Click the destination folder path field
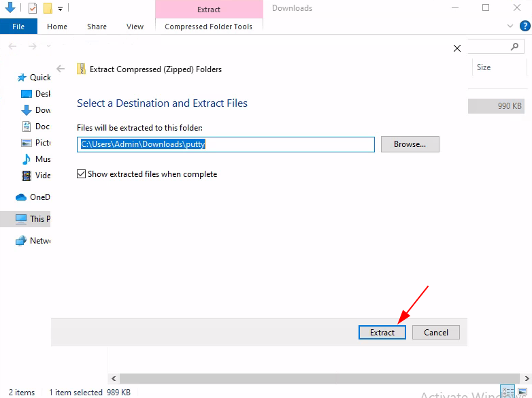 click(225, 144)
